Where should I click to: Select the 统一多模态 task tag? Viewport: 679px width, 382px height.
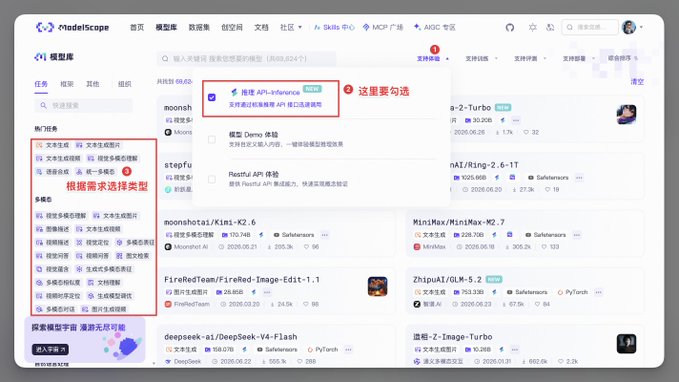click(x=96, y=172)
